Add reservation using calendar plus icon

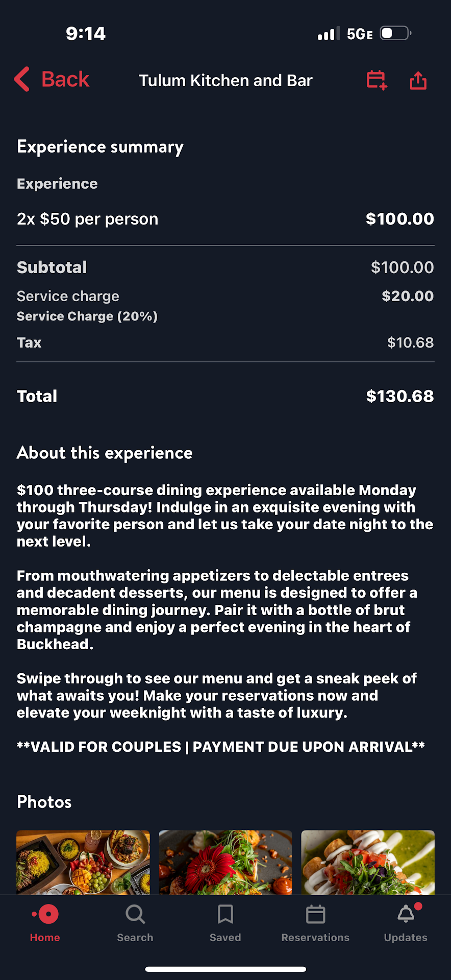(x=377, y=80)
